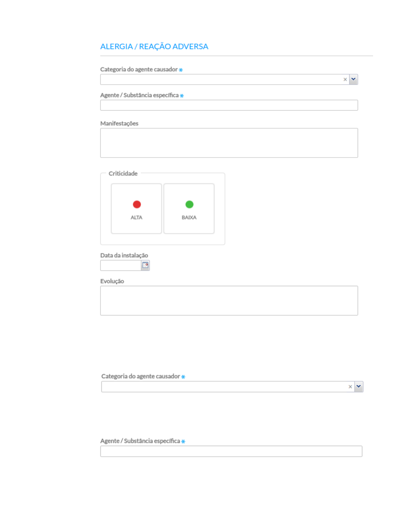Click the red ALTA indicator circle
This screenshot has height=532, width=411.
[x=137, y=205]
